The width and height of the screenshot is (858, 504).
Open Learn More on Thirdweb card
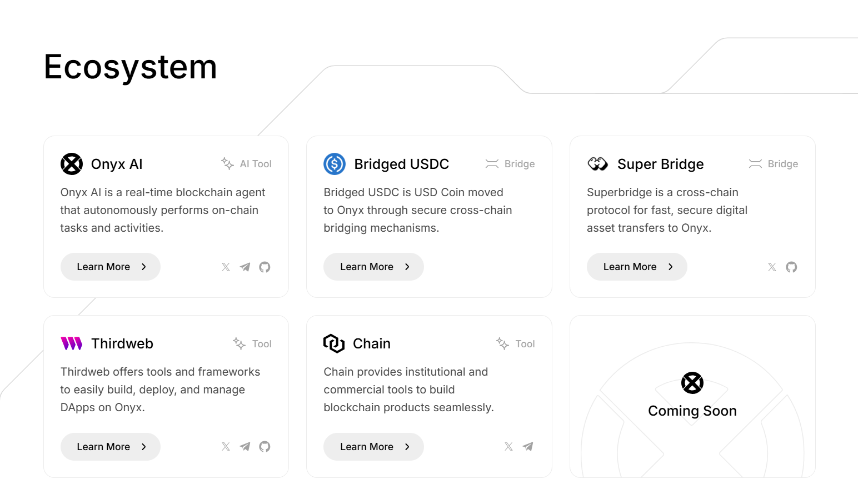point(111,447)
